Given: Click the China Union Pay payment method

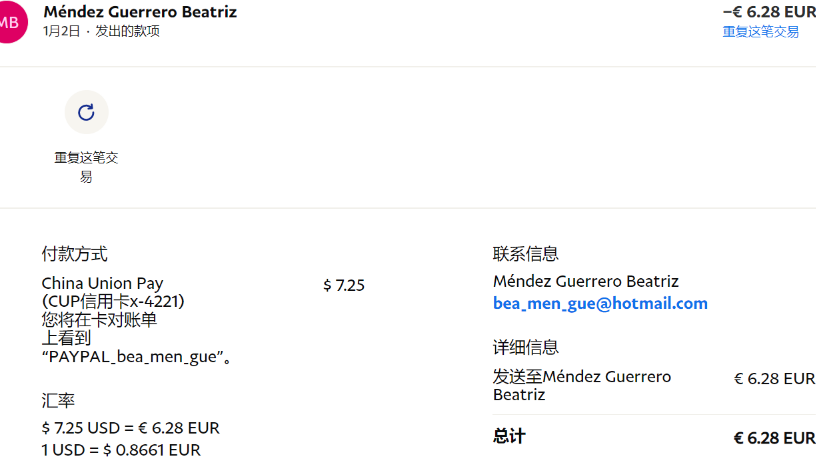Looking at the screenshot, I should [x=102, y=284].
